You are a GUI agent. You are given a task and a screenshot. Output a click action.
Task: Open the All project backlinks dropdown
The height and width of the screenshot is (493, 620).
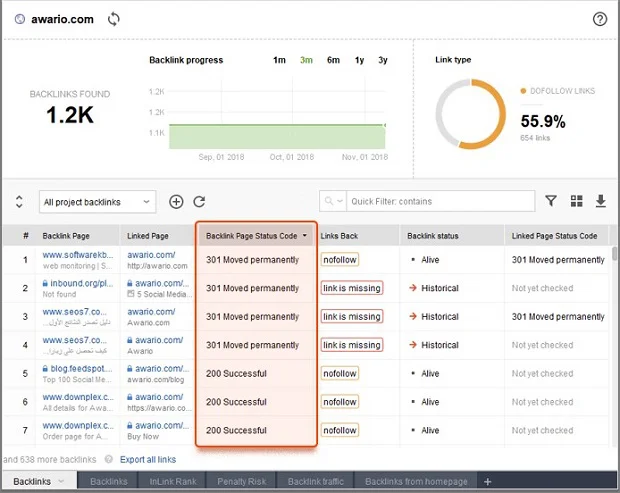tap(98, 202)
